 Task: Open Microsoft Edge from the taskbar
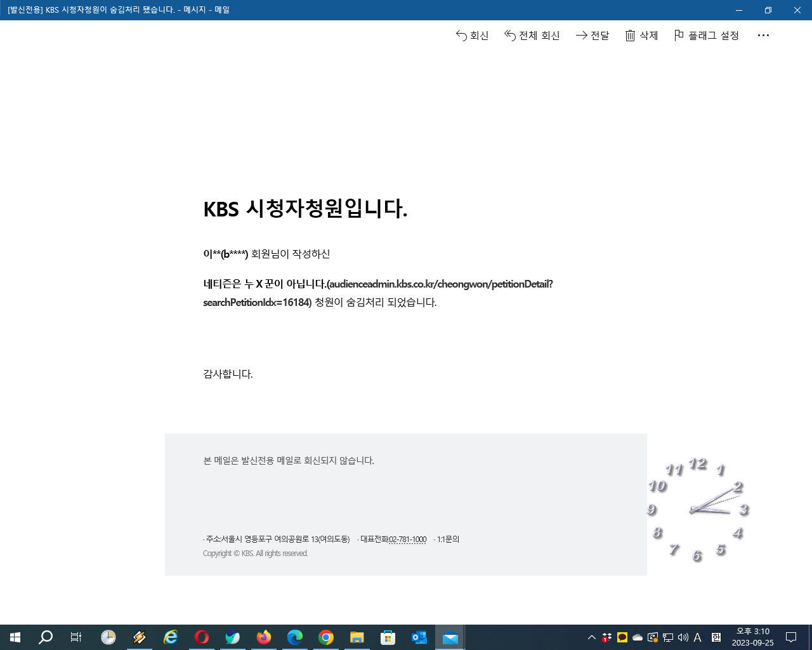[295, 637]
